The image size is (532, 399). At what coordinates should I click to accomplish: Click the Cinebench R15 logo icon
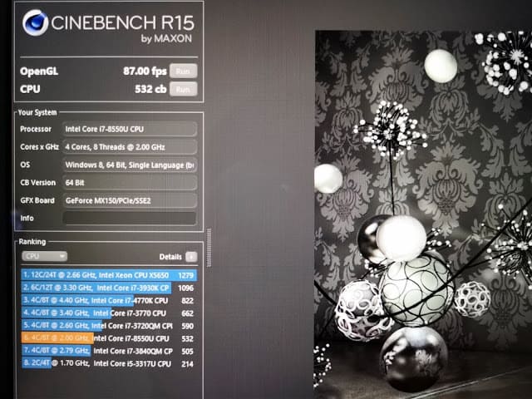36,22
